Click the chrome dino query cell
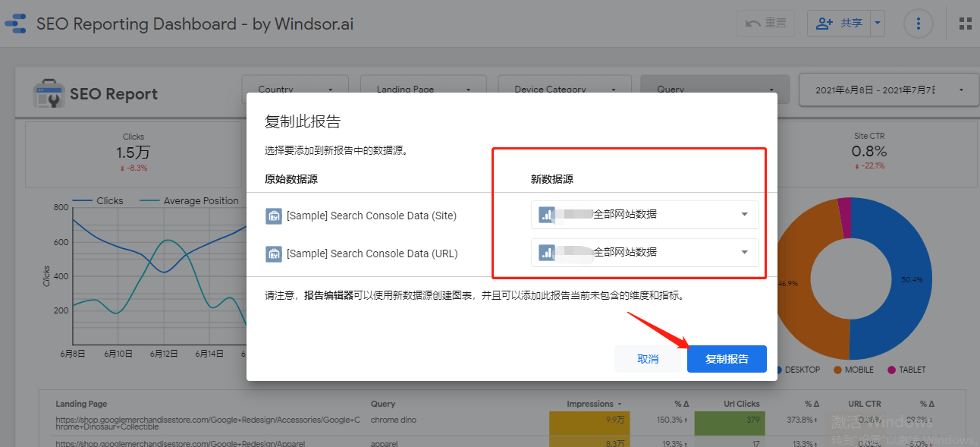 pos(394,420)
